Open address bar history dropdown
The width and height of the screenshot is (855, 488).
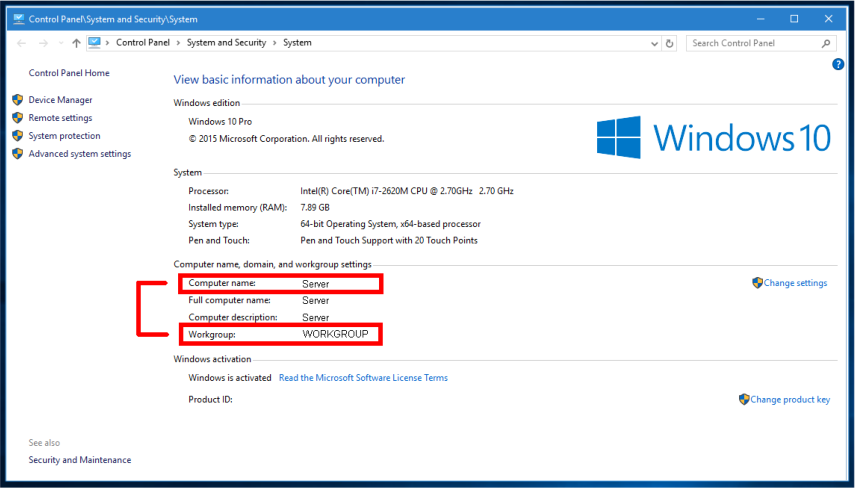[x=654, y=44]
